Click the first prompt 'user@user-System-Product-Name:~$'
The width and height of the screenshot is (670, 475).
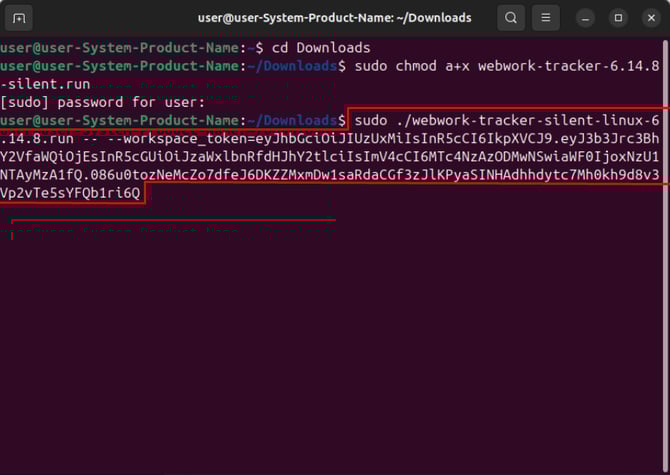point(132,48)
